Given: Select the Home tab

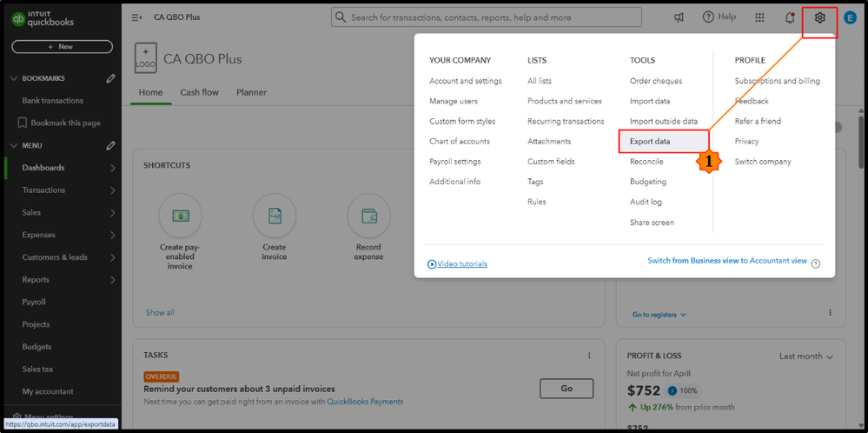Looking at the screenshot, I should click(150, 92).
